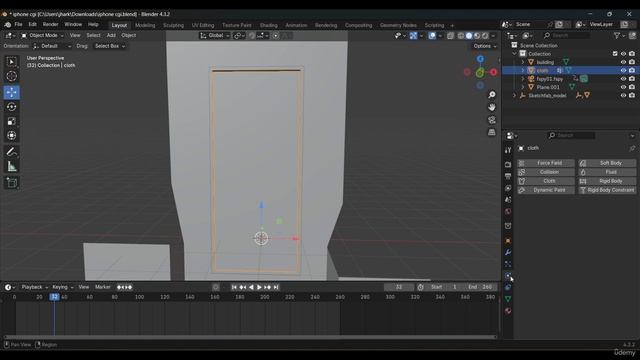Screen dimensions: 640x360
Task: Expand the cloth object in the outliner
Action: pos(523,70)
